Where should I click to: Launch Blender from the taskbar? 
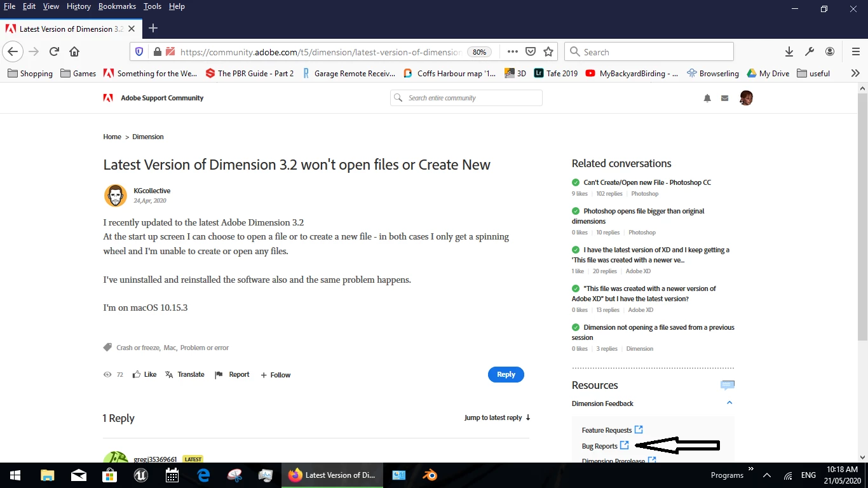coord(430,475)
